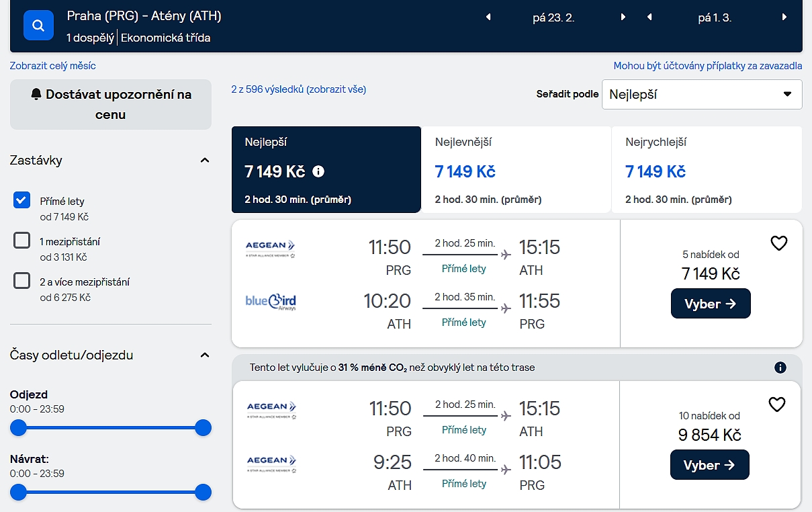The image size is (812, 512).
Task: Advance departure date past pá 23. 2.
Action: (x=623, y=17)
